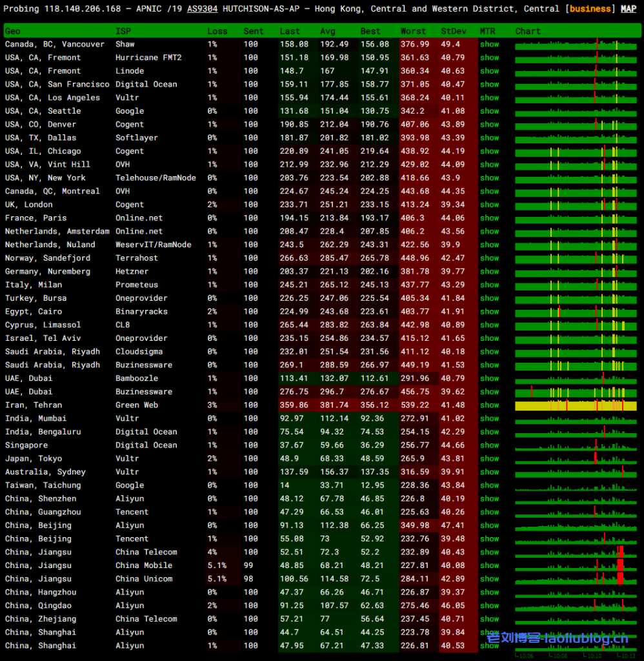Show MTR for Germany Nuremberg Hetzner
644x661 pixels.
pos(489,272)
